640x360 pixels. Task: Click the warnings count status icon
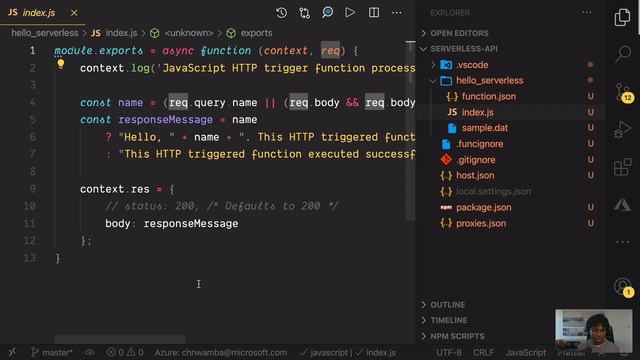(x=135, y=352)
